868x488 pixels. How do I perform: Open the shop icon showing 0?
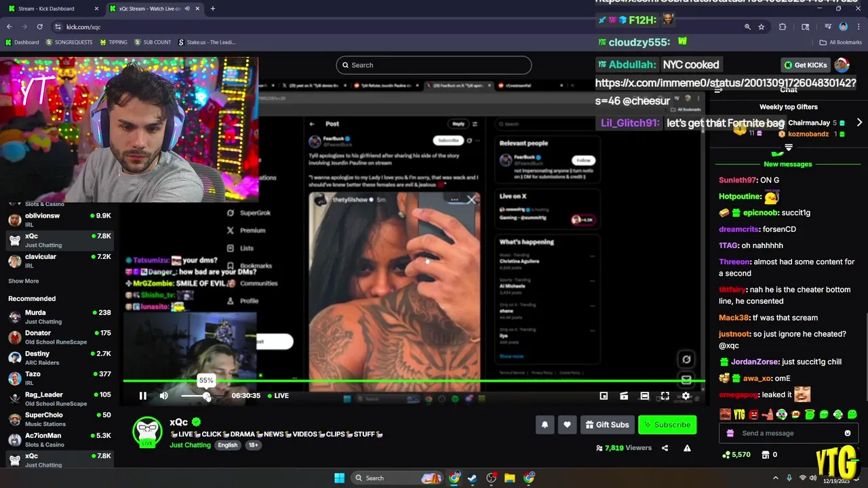pyautogui.click(x=770, y=455)
